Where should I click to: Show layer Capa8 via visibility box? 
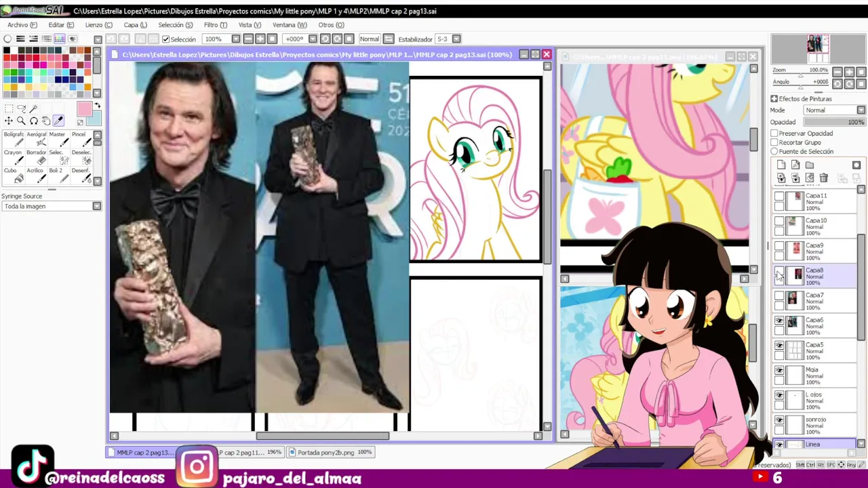tap(779, 271)
